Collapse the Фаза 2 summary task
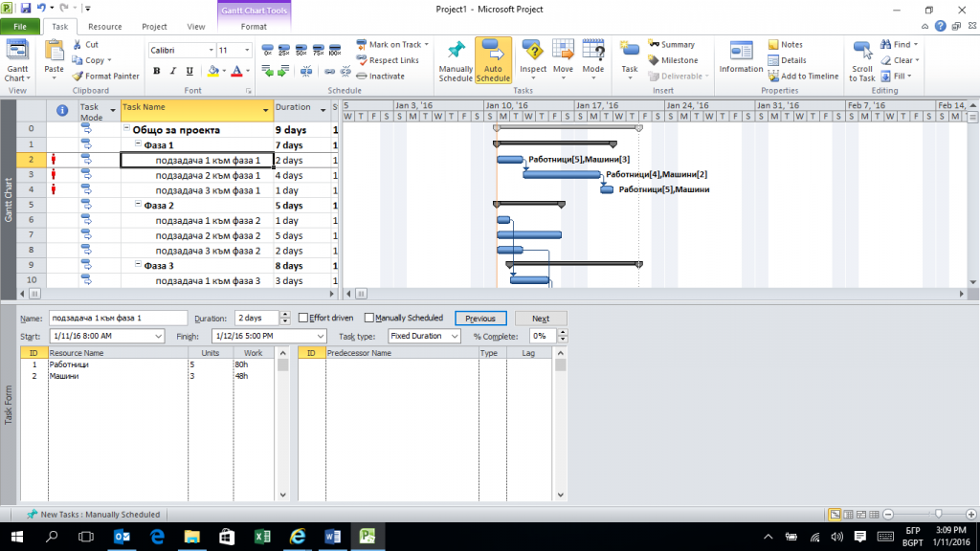The width and height of the screenshot is (980, 551). tap(138, 205)
